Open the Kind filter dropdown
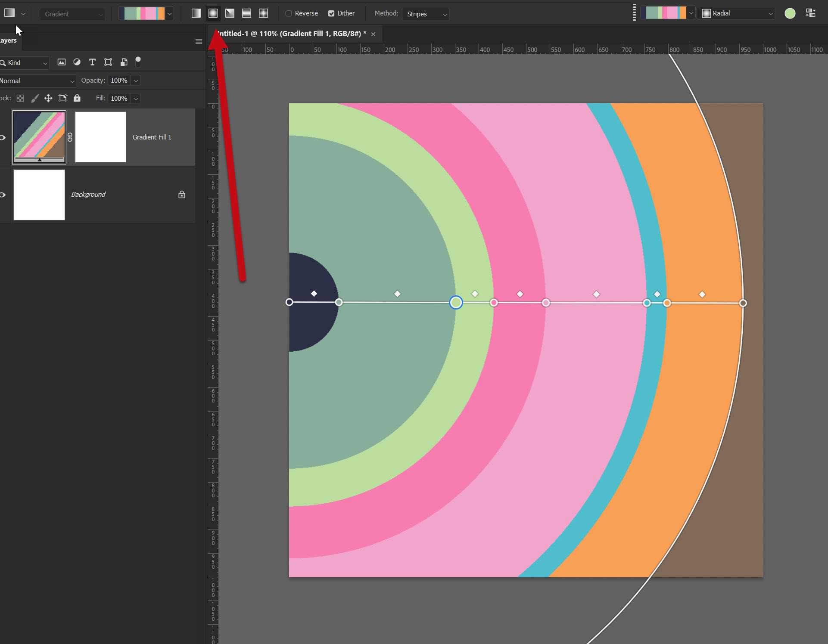This screenshot has width=828, height=644. coord(25,62)
